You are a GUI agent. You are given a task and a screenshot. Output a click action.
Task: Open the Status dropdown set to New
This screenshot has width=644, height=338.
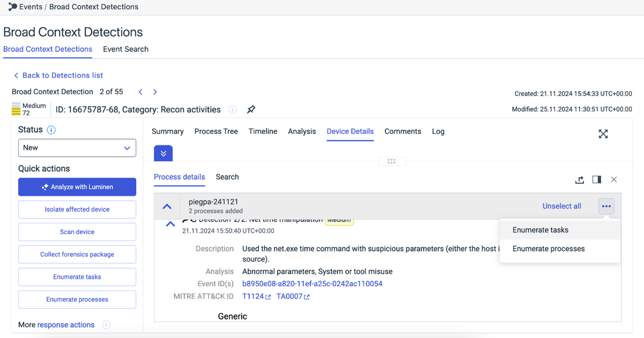pyautogui.click(x=77, y=148)
